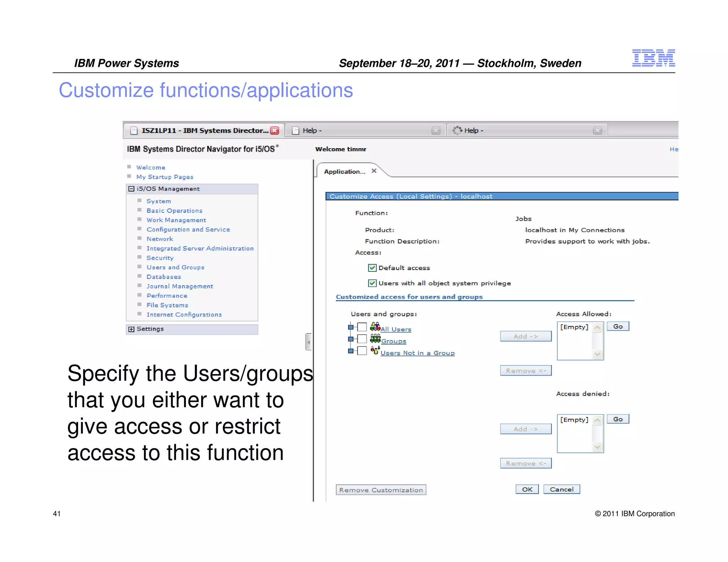Viewport: 728px width, 562px height.
Task: Expand the Users Not in a Group node
Action: [x=350, y=351]
